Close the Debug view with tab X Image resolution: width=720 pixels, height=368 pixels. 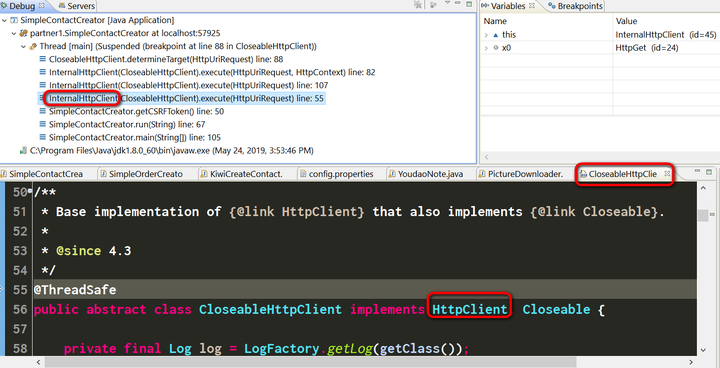point(42,6)
